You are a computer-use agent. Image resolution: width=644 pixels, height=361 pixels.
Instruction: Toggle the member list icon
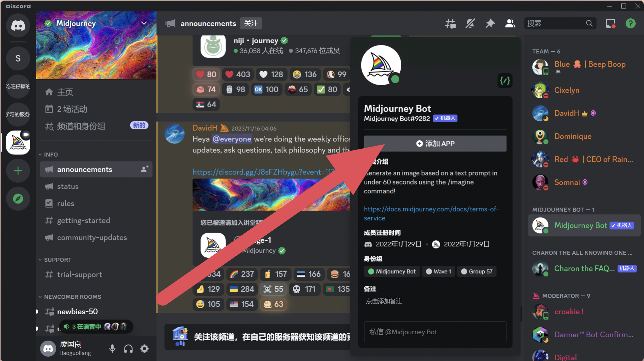[510, 23]
